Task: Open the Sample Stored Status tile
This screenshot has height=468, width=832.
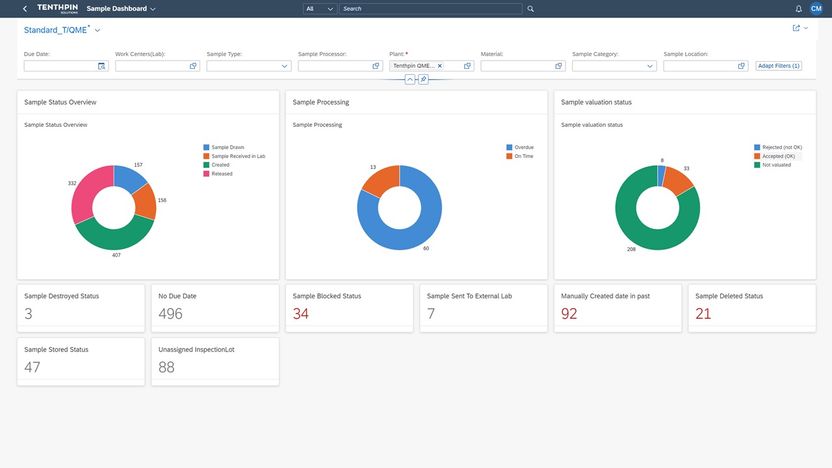Action: point(81,362)
